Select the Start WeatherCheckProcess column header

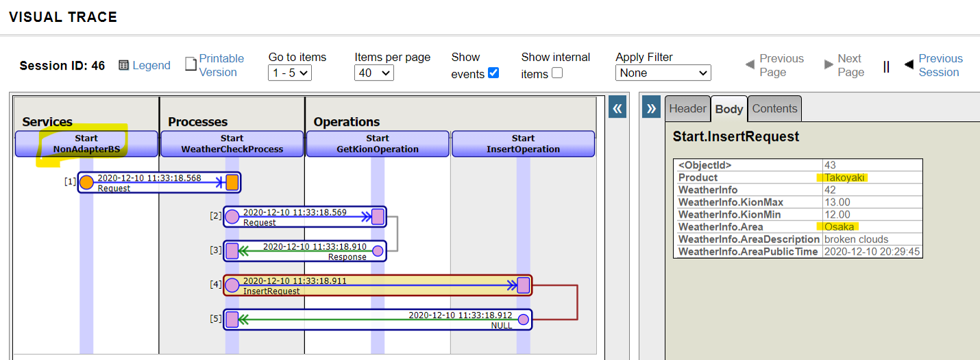click(x=232, y=144)
